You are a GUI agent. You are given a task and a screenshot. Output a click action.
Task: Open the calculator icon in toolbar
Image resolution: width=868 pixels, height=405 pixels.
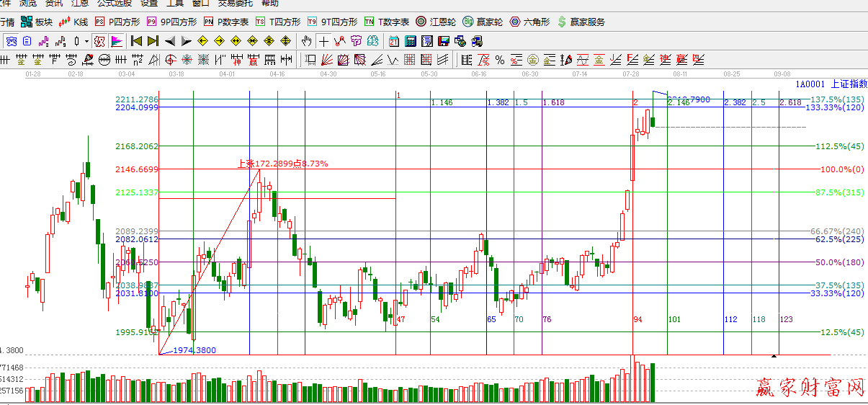(x=411, y=41)
